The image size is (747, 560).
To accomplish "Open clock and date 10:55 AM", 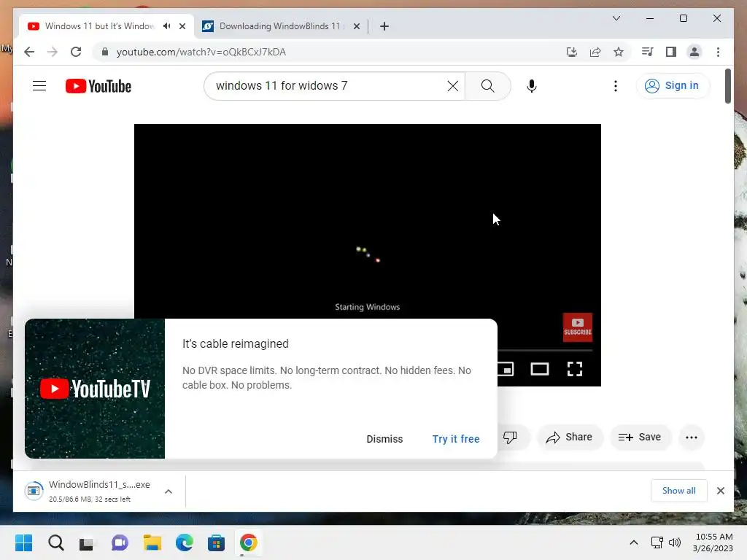I will click(x=713, y=542).
